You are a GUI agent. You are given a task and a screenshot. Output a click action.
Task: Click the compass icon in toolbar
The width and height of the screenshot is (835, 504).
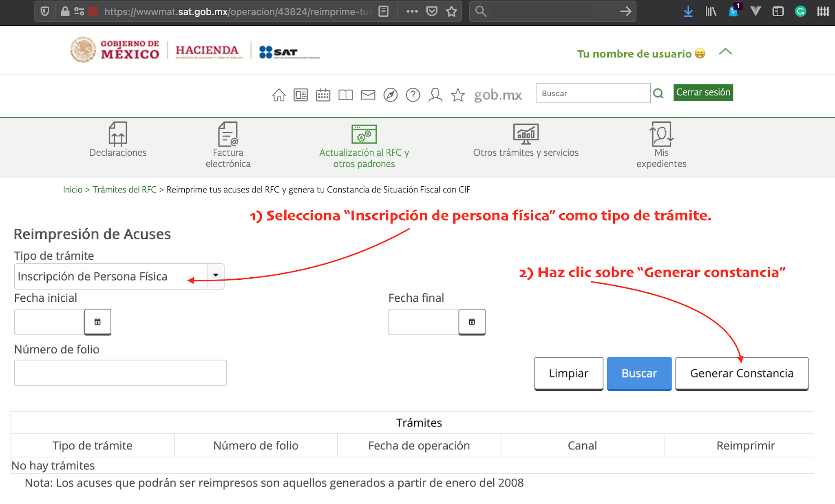390,95
